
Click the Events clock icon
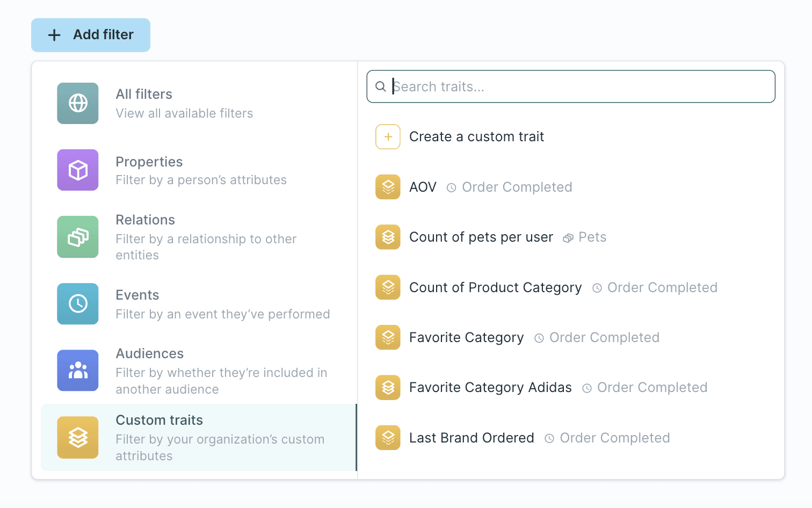[77, 304]
